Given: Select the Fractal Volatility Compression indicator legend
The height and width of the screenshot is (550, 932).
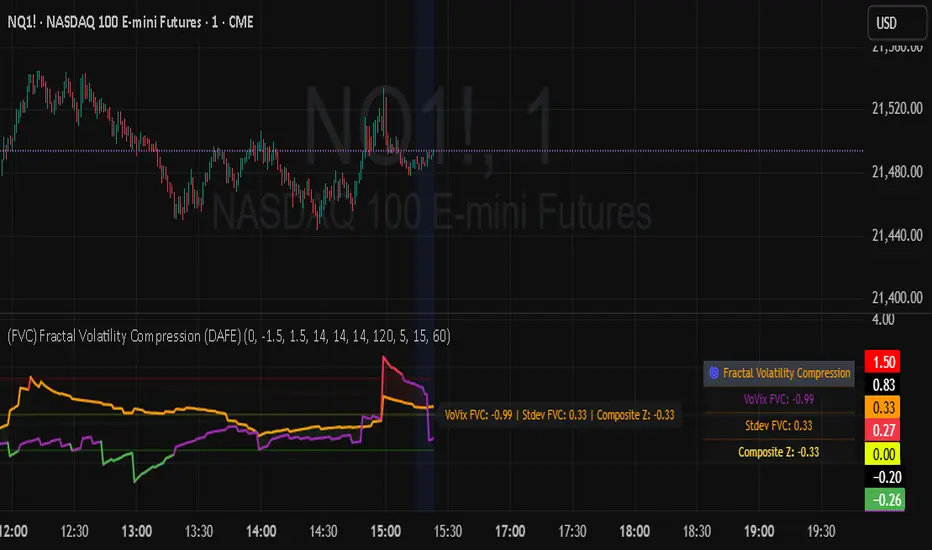Looking at the screenshot, I should coord(229,336).
